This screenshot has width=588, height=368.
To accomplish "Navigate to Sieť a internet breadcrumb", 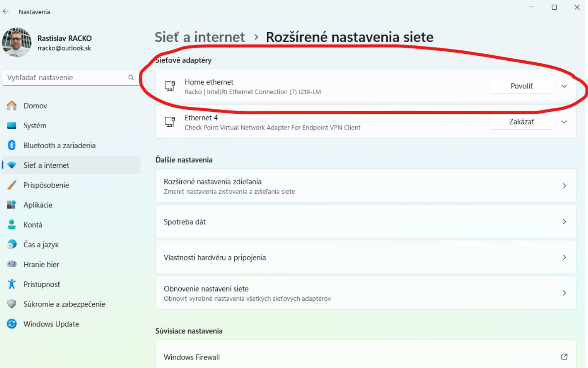I will [199, 37].
